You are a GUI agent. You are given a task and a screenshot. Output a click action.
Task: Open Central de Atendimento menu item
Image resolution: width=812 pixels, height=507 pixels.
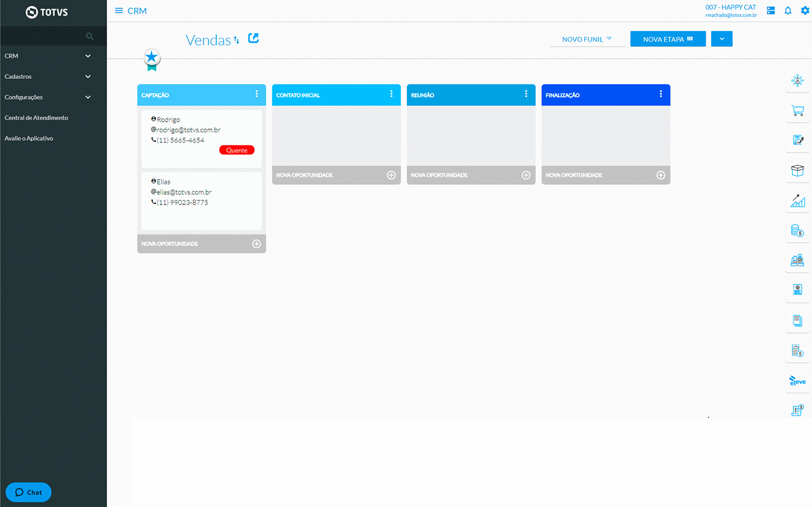37,118
